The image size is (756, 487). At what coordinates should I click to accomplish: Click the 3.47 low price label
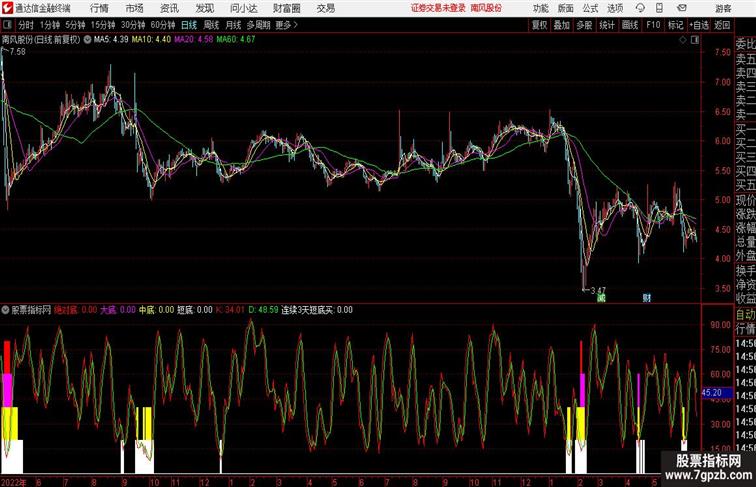598,290
